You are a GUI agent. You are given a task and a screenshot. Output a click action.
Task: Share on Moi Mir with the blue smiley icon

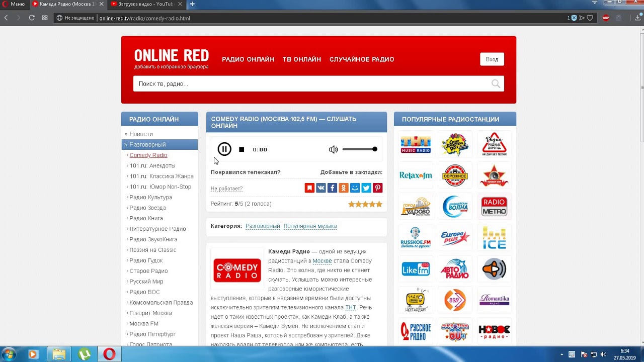click(x=355, y=188)
